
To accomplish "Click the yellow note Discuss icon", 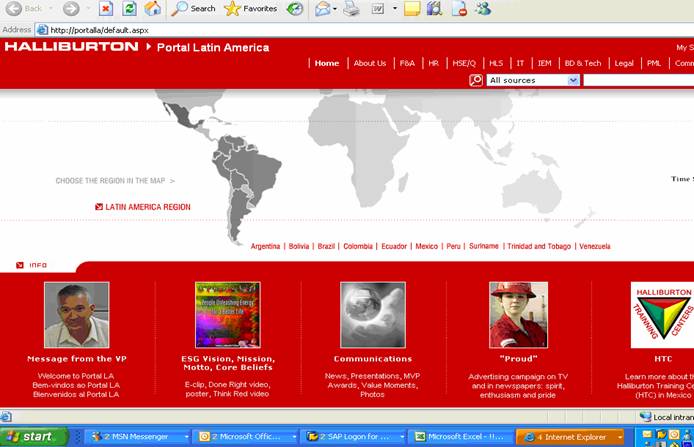I will coord(412,8).
